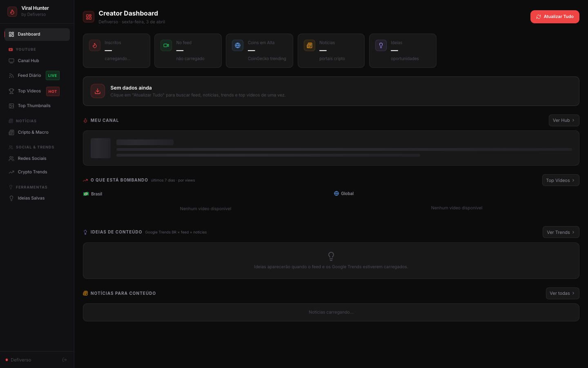This screenshot has height=368, width=588.
Task: Click the channel avatar loading placeholder
Action: pyautogui.click(x=100, y=148)
